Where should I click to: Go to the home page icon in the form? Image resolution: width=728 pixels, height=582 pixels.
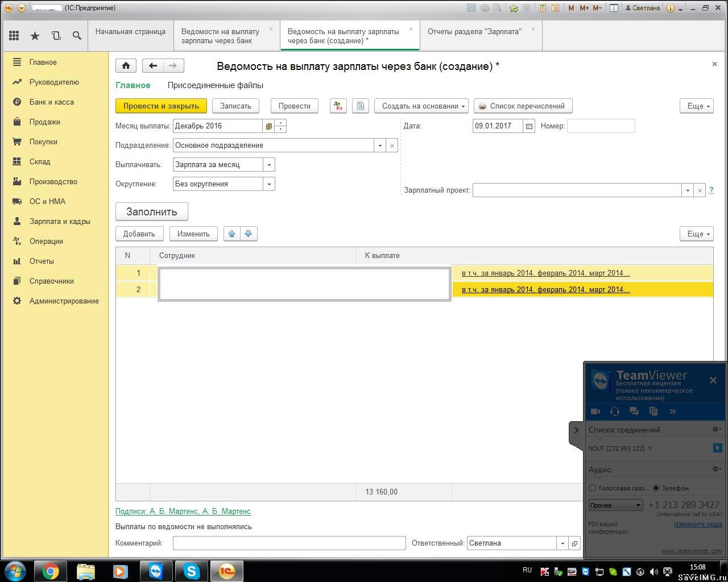[x=126, y=66]
